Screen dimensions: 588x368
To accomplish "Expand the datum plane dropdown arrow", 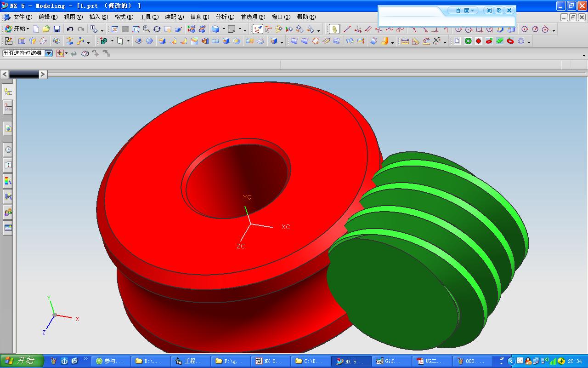I will [x=128, y=41].
